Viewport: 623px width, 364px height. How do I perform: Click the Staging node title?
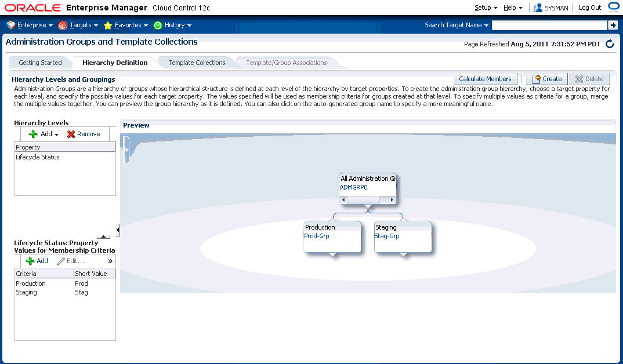point(386,227)
